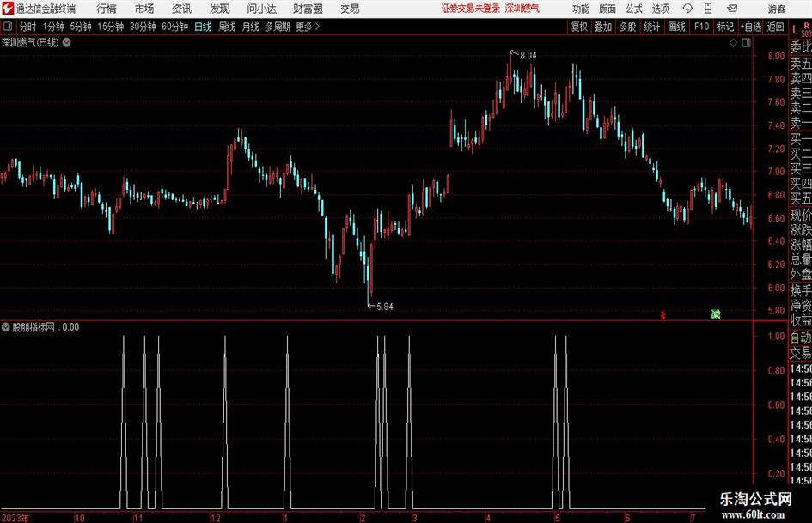
Task: Expand the 深圳燃气(日线) dropdown arrow
Action: (67, 42)
